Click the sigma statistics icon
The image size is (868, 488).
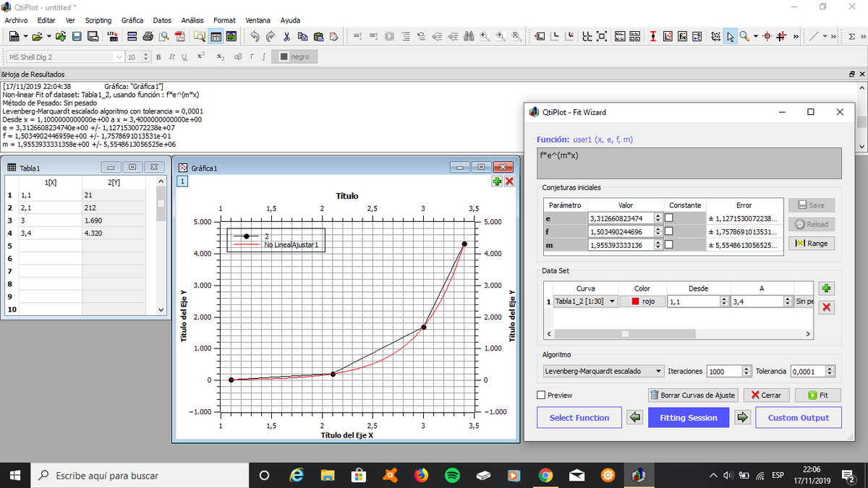851,36
